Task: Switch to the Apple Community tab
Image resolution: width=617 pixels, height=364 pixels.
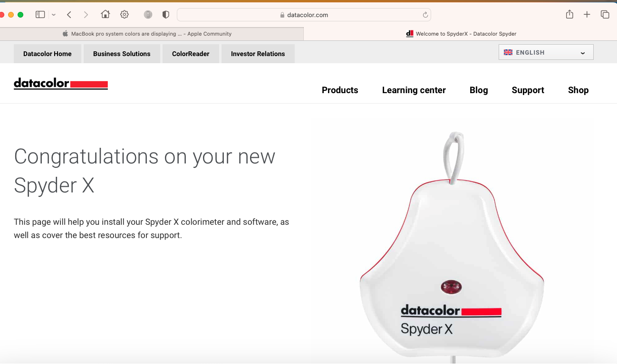Action: point(152,34)
